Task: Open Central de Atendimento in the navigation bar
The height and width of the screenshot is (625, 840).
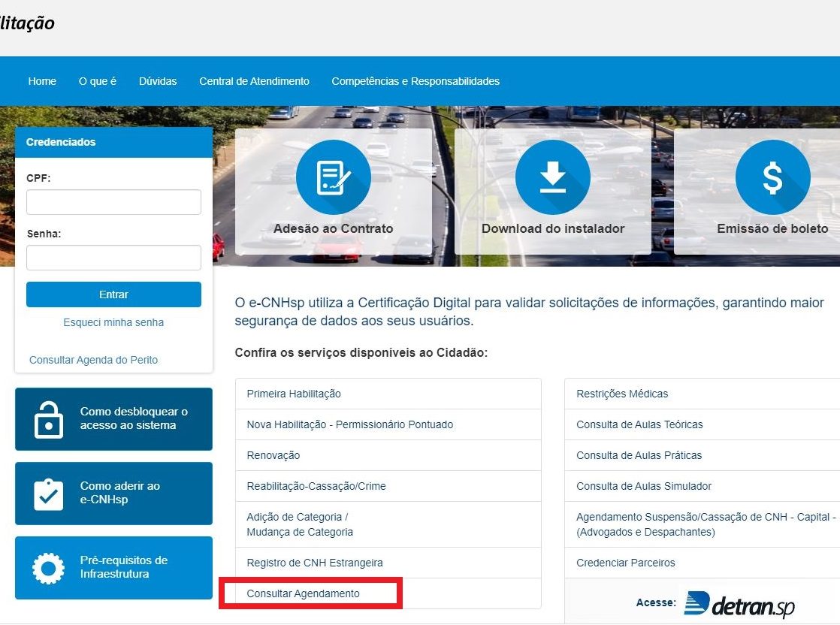Action: (x=255, y=81)
